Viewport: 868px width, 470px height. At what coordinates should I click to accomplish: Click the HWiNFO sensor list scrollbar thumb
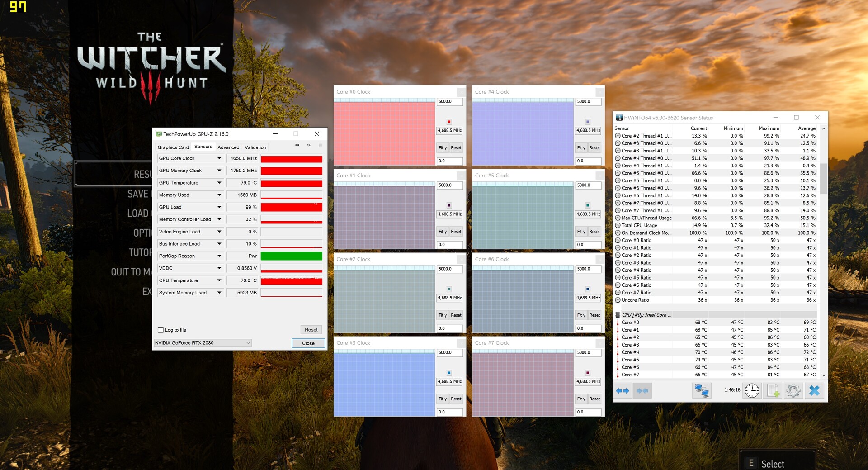tap(824, 179)
